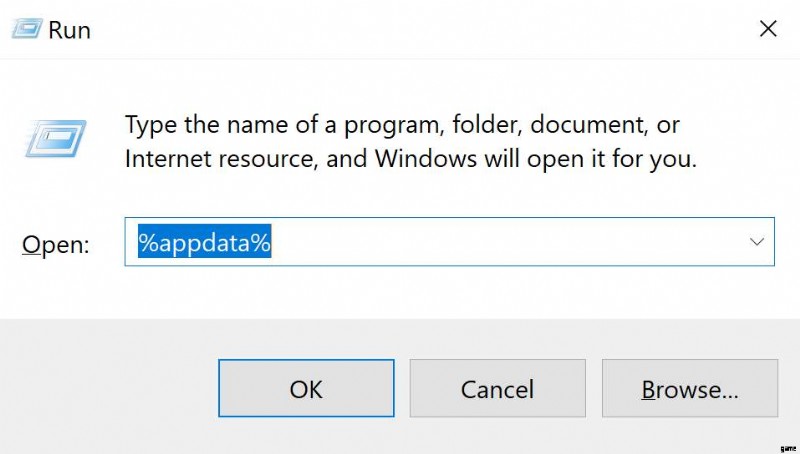Dismiss the dialog via Cancel button

(497, 388)
